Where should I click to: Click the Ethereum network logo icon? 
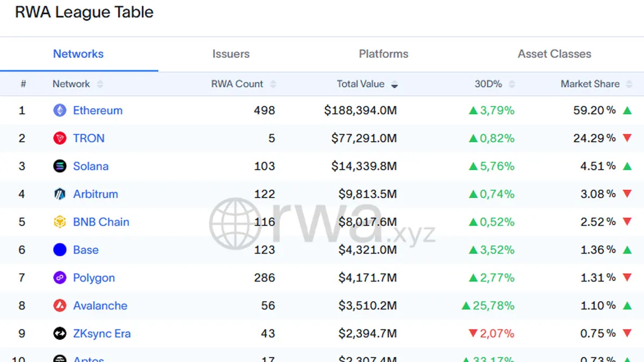click(60, 110)
